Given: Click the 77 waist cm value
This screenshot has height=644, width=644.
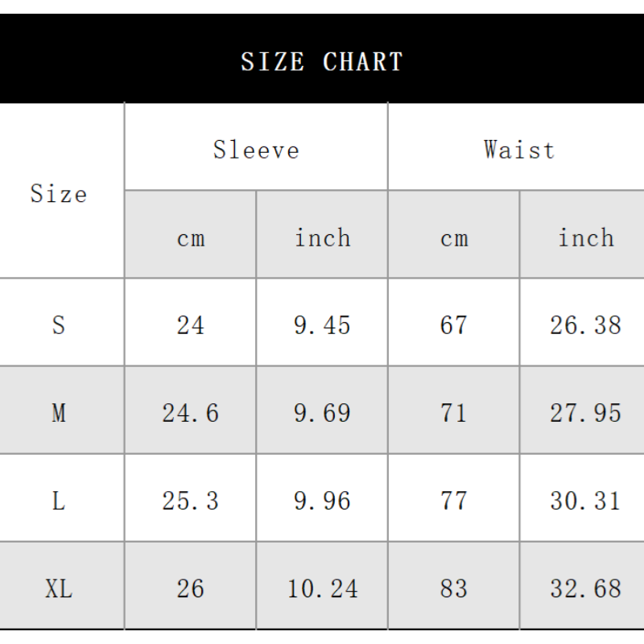Looking at the screenshot, I should (x=454, y=501).
